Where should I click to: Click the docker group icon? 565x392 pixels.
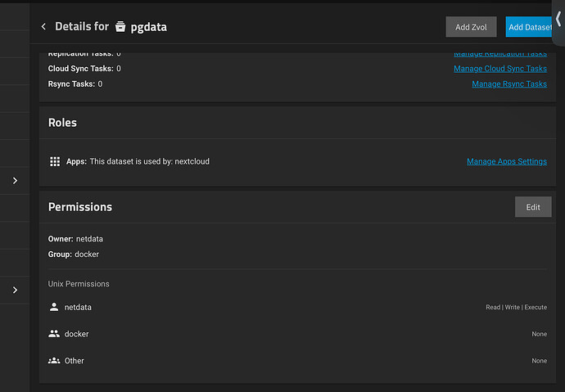(54, 334)
